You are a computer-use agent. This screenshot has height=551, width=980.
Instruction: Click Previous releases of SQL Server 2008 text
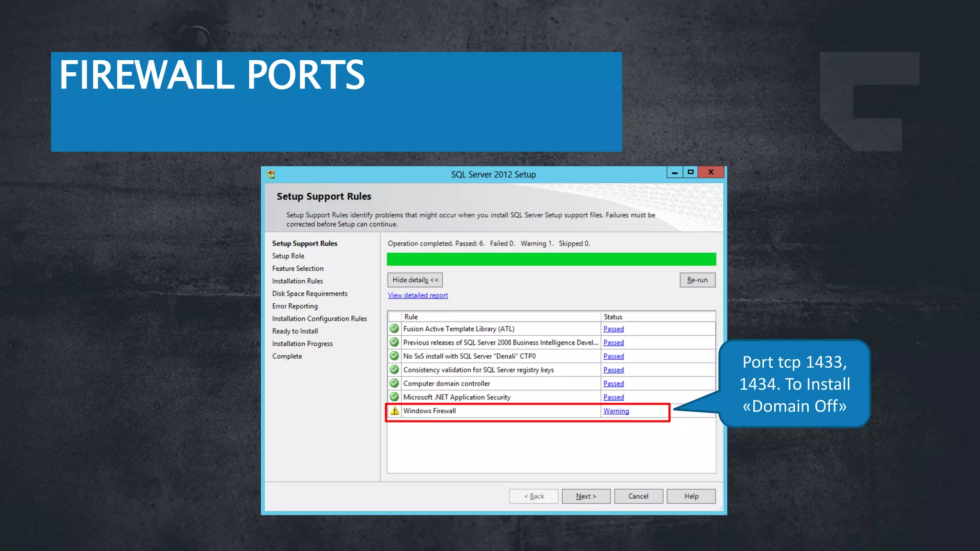pyautogui.click(x=501, y=343)
